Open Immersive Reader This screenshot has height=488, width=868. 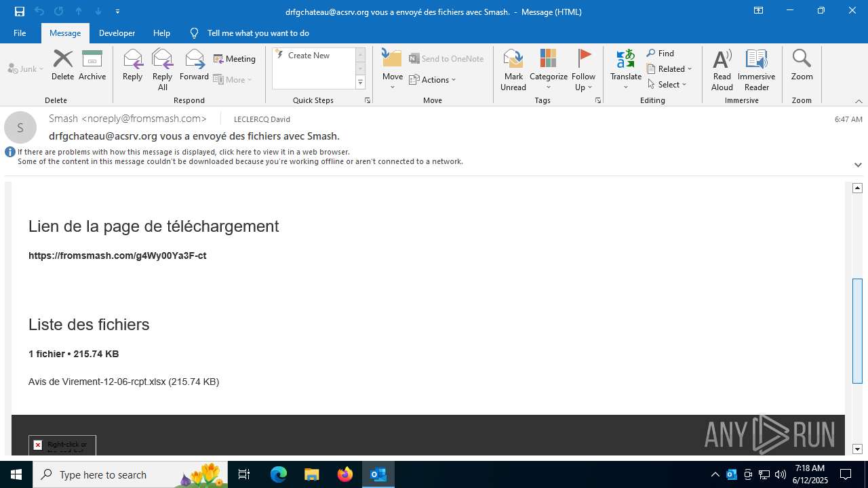click(x=757, y=69)
